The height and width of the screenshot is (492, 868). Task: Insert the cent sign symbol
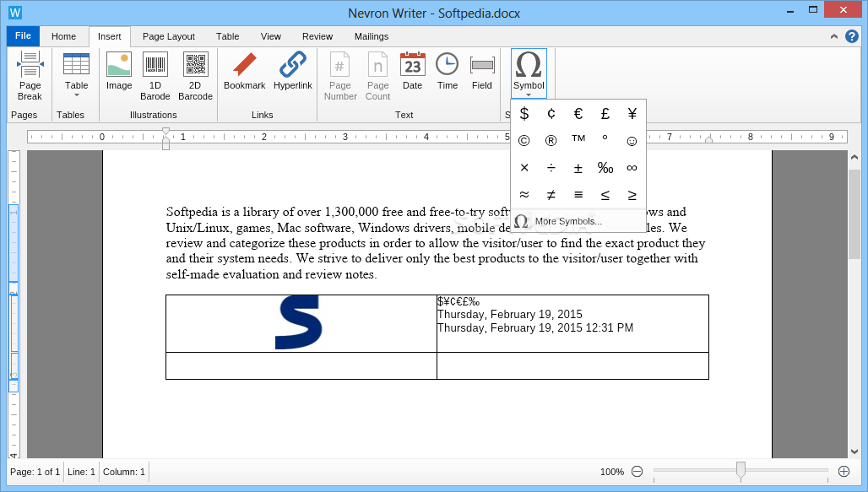(x=551, y=113)
